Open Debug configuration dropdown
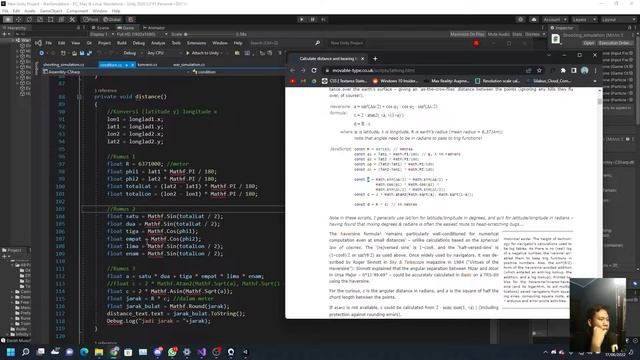Image resolution: width=640 pixels, height=360 pixels. pos(132,53)
